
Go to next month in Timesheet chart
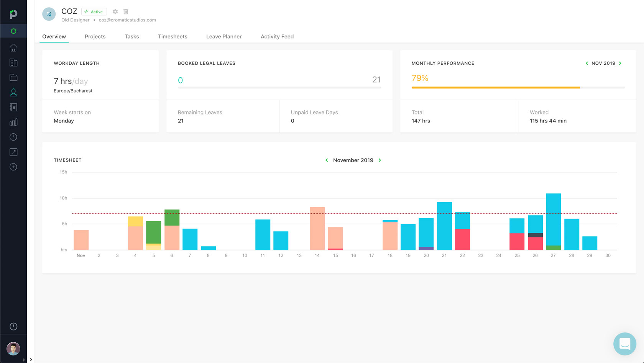380,160
